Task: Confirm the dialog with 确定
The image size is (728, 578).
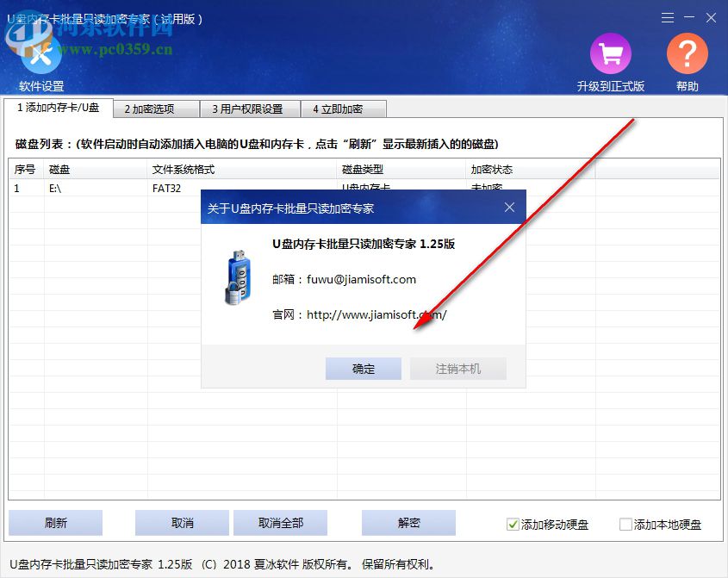Action: pos(363,369)
